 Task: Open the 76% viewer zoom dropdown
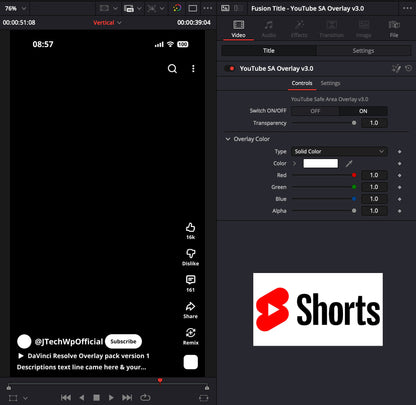(x=15, y=8)
